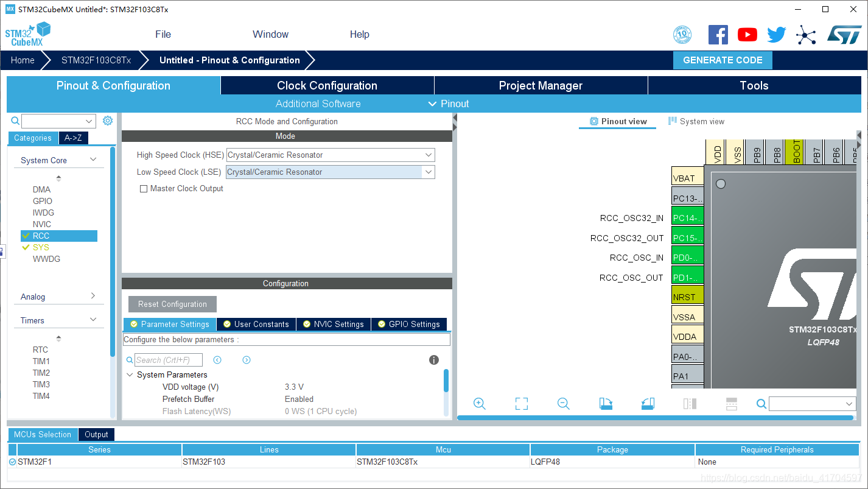Click the zoom out magnifier icon
The height and width of the screenshot is (489, 868).
[563, 404]
